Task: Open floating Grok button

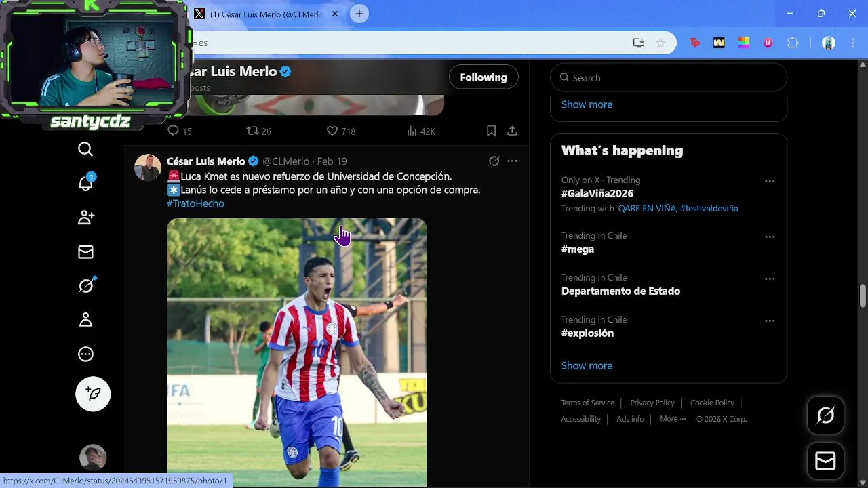Action: point(825,415)
